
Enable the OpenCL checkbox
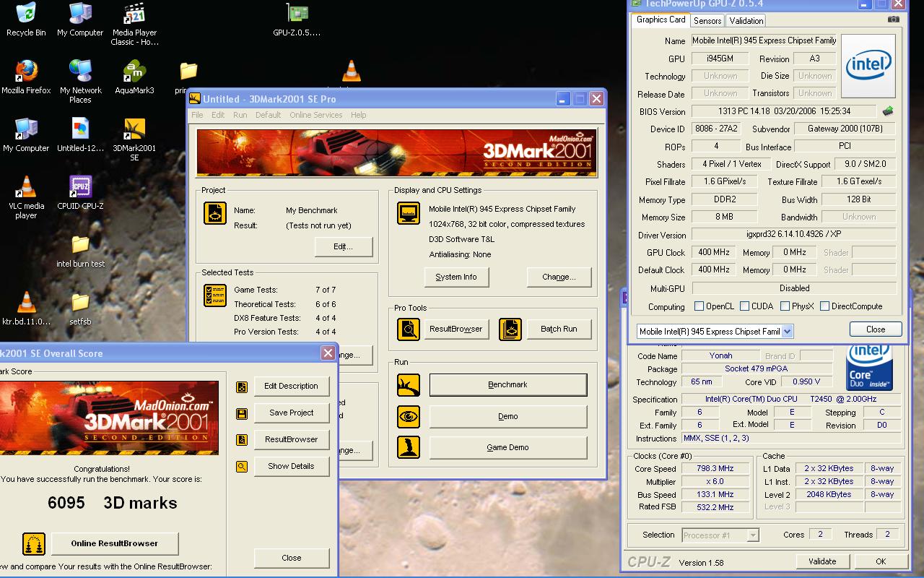pos(699,306)
